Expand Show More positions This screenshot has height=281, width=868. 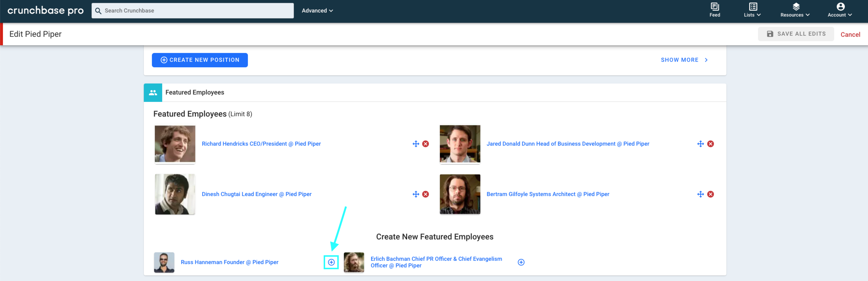point(684,60)
